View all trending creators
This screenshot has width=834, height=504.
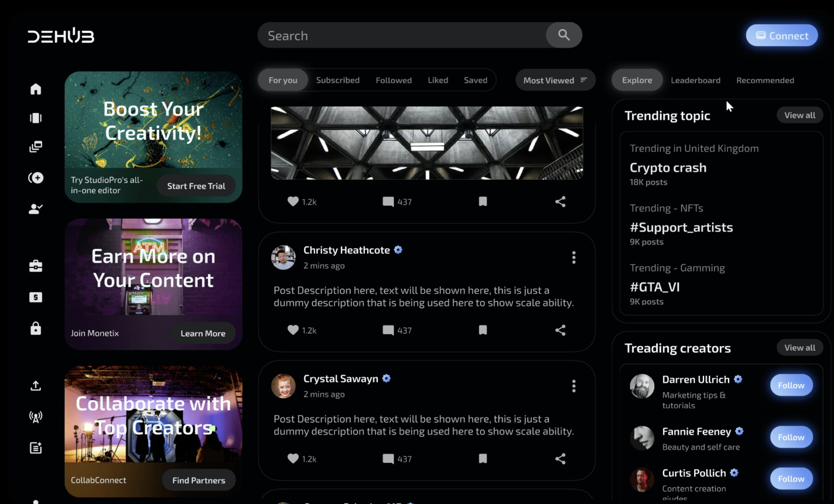pos(800,348)
